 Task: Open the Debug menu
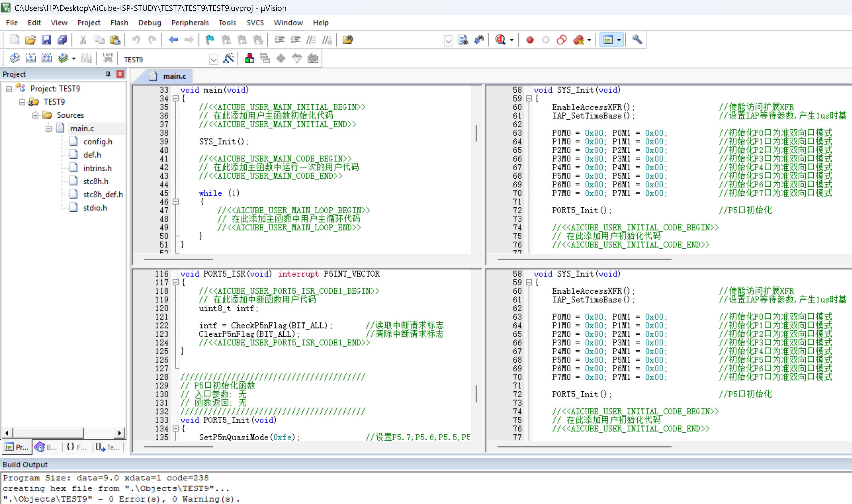149,23
